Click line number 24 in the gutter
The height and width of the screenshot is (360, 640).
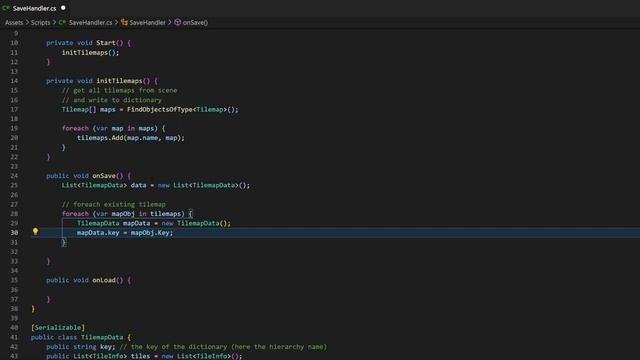[x=14, y=176]
